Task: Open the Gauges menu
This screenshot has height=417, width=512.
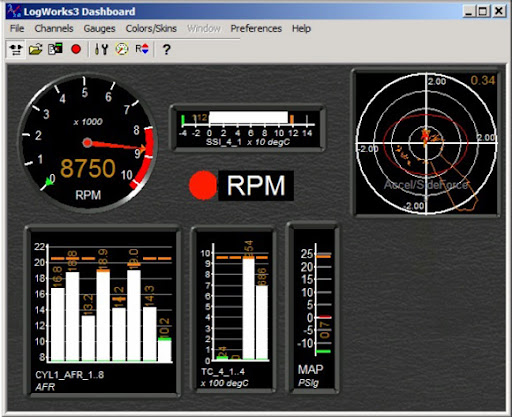Action: pos(99,29)
